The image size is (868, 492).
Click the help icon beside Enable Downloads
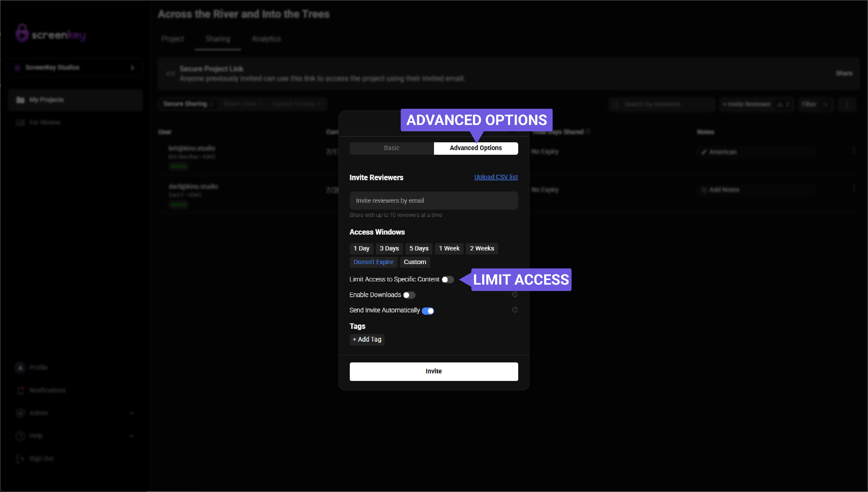pyautogui.click(x=514, y=294)
